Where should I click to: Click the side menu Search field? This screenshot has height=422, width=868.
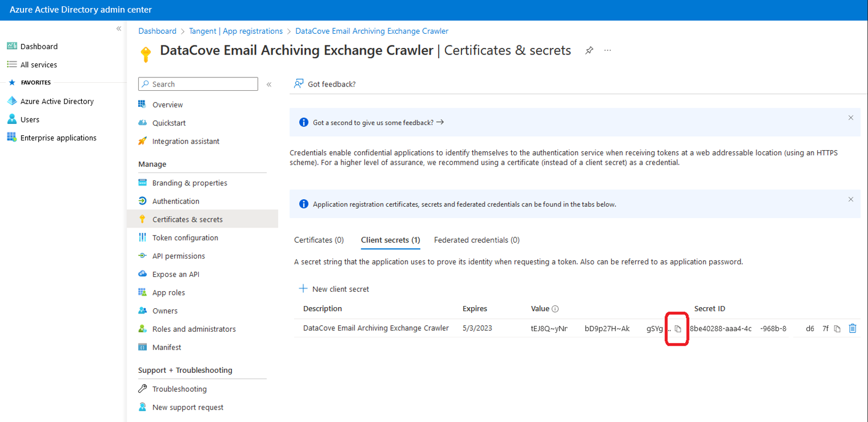198,84
